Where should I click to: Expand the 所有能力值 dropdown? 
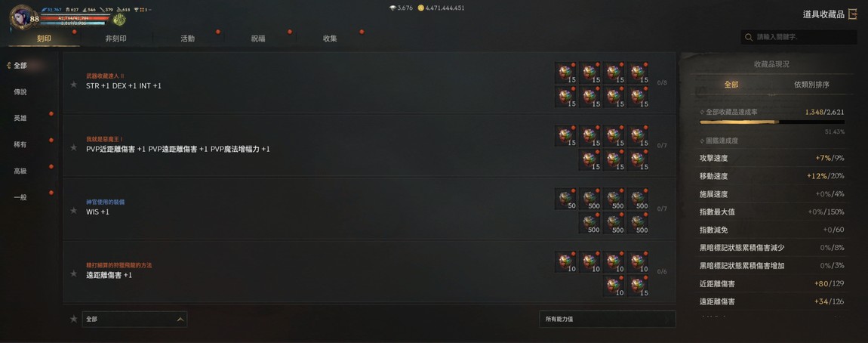608,319
